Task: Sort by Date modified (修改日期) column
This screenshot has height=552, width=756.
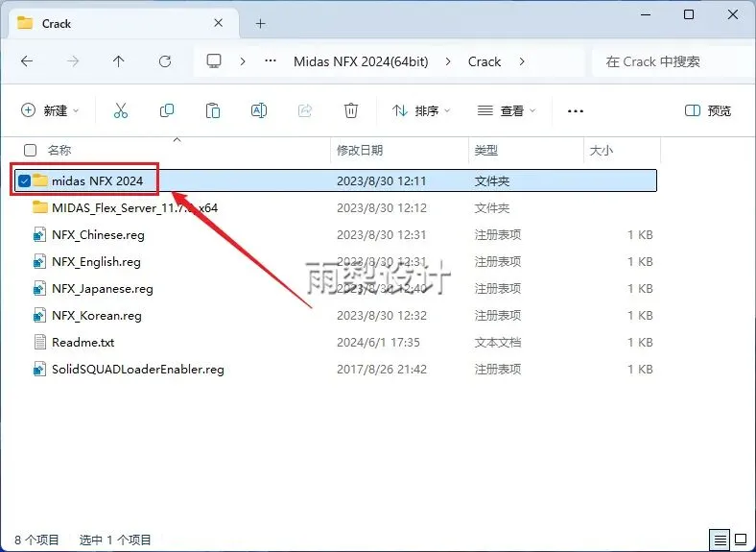Action: (x=360, y=150)
